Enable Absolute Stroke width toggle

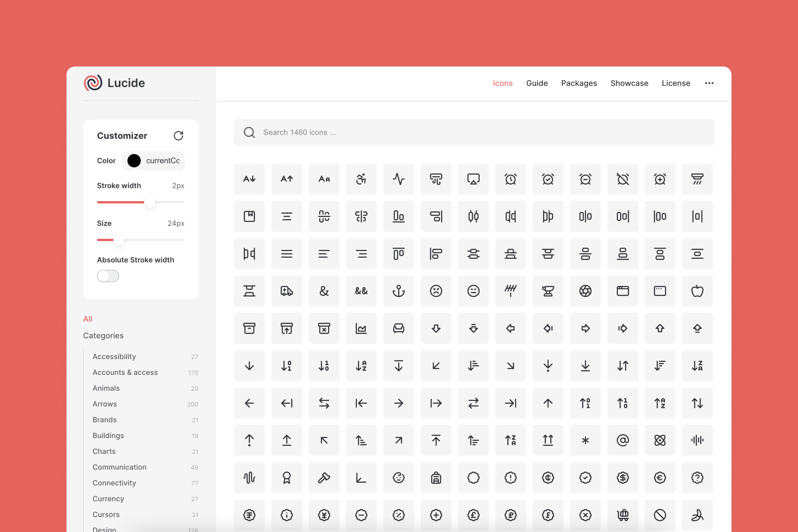(108, 276)
